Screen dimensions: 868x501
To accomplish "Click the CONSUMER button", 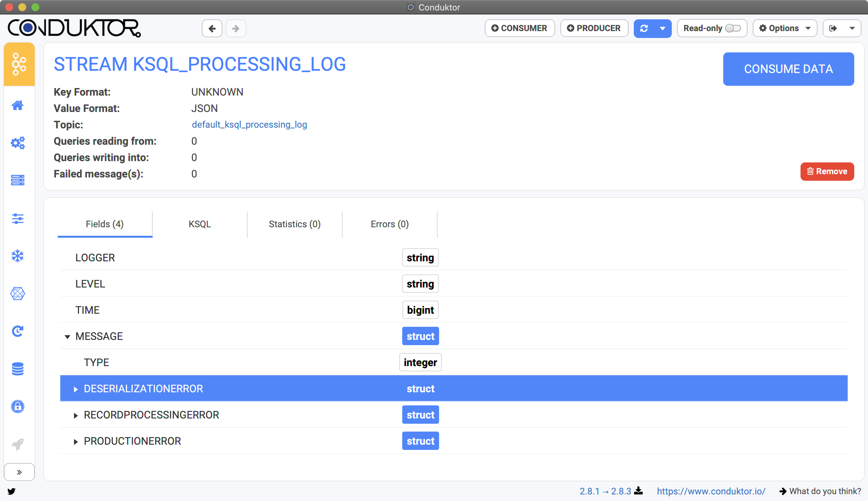I will 520,28.
